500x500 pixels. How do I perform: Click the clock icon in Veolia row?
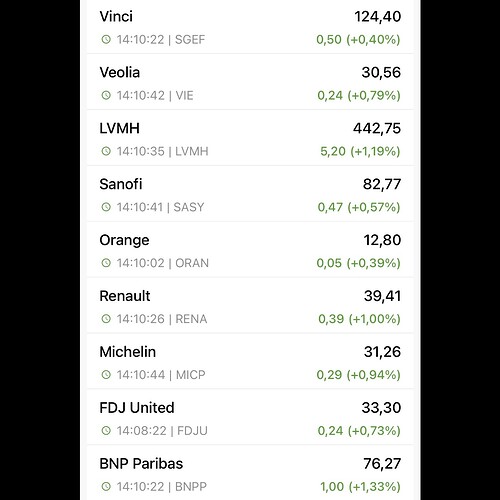pos(106,95)
